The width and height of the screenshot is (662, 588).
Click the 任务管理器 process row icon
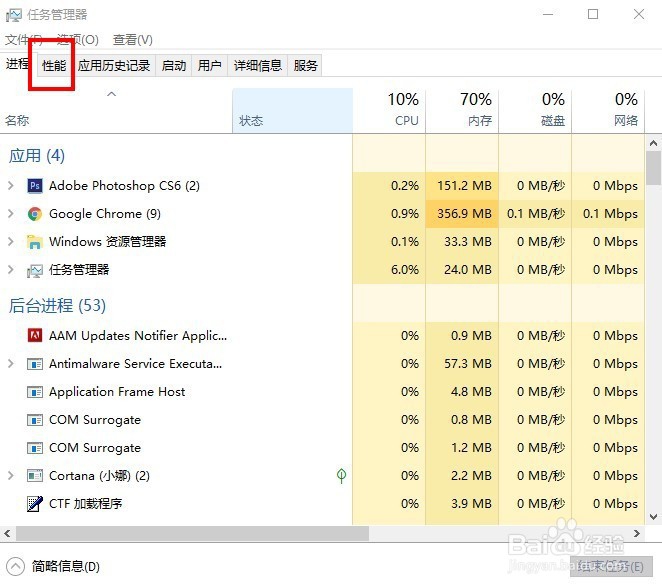35,270
